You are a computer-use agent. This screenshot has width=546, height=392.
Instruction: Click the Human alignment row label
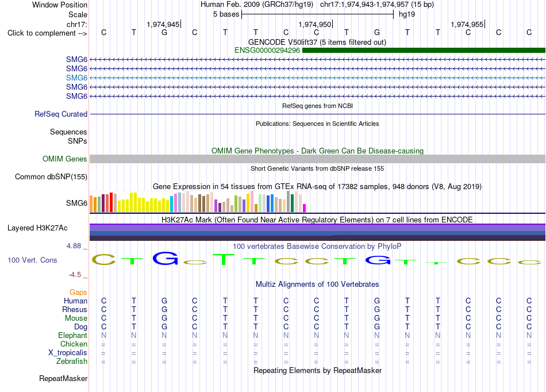[75, 301]
